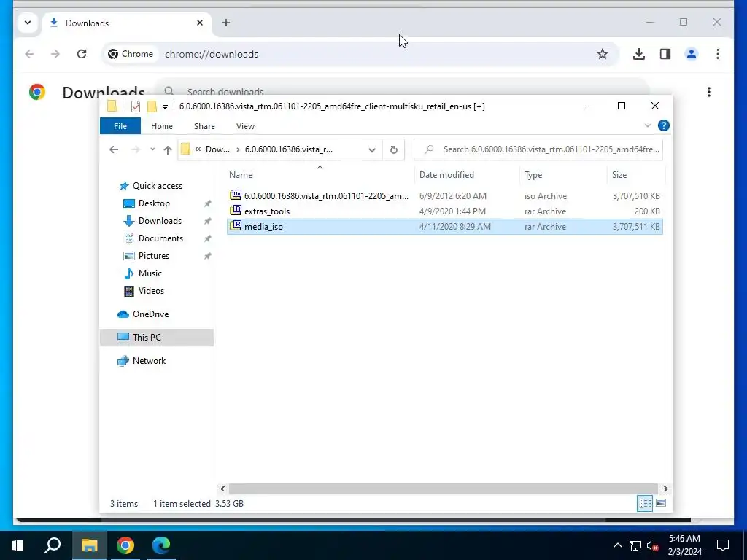Viewport: 747px width, 560px height.
Task: Open the Home ribbon tab
Action: pyautogui.click(x=161, y=125)
